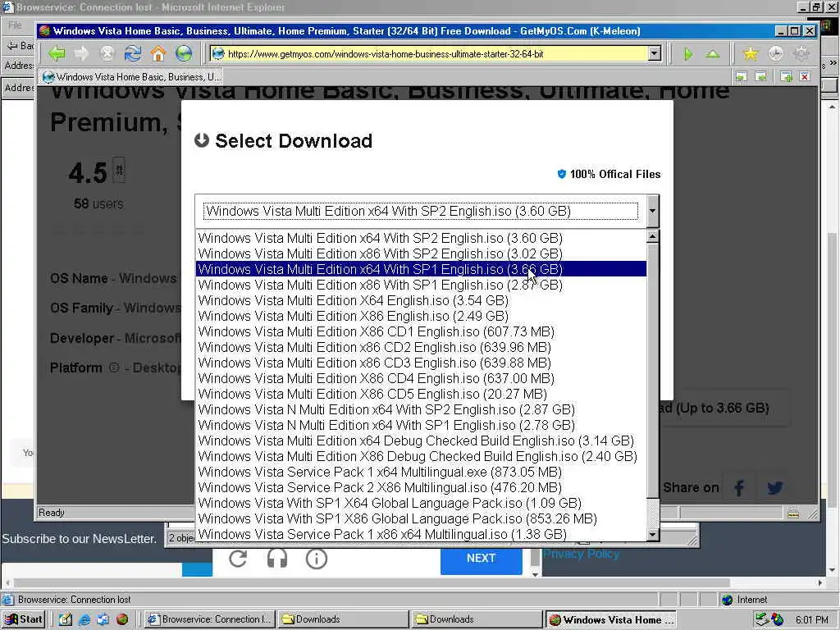Screen dimensions: 840x630
Task: Open the second Downloads taskbar window
Action: click(x=477, y=619)
